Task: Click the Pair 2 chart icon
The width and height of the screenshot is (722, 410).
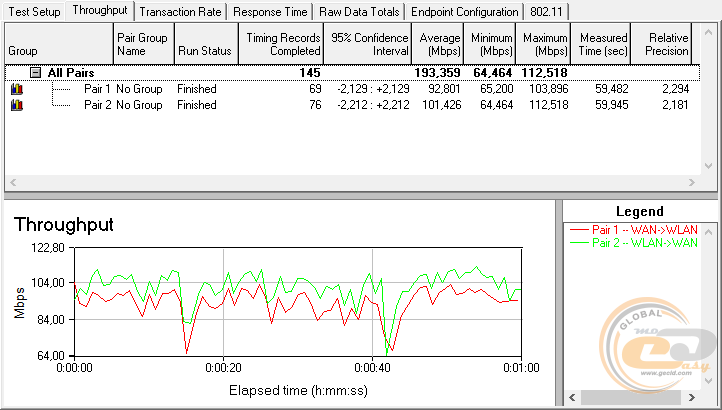Action: pos(17,105)
